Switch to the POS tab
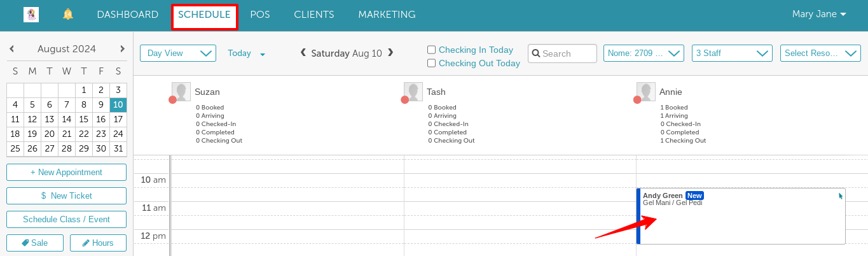Image resolution: width=868 pixels, height=256 pixels. tap(260, 15)
